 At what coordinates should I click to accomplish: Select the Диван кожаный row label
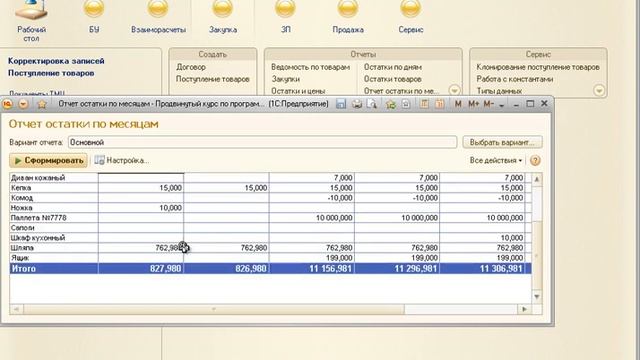point(38,178)
